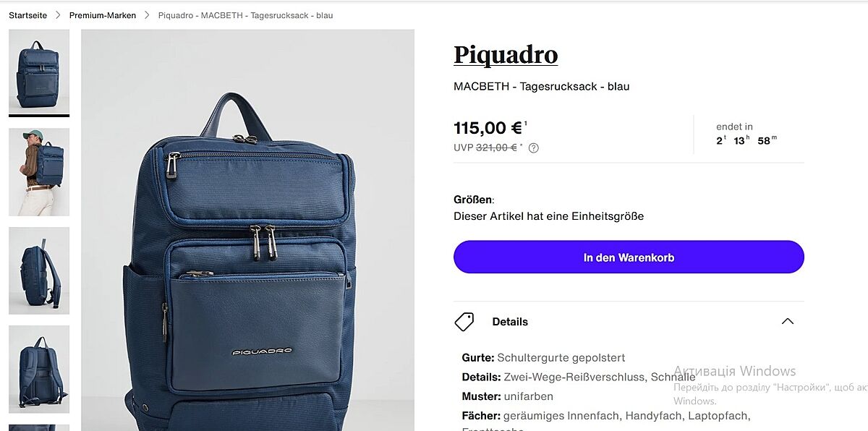
Task: Collapse the Details section chevron
Action: pyautogui.click(x=788, y=322)
